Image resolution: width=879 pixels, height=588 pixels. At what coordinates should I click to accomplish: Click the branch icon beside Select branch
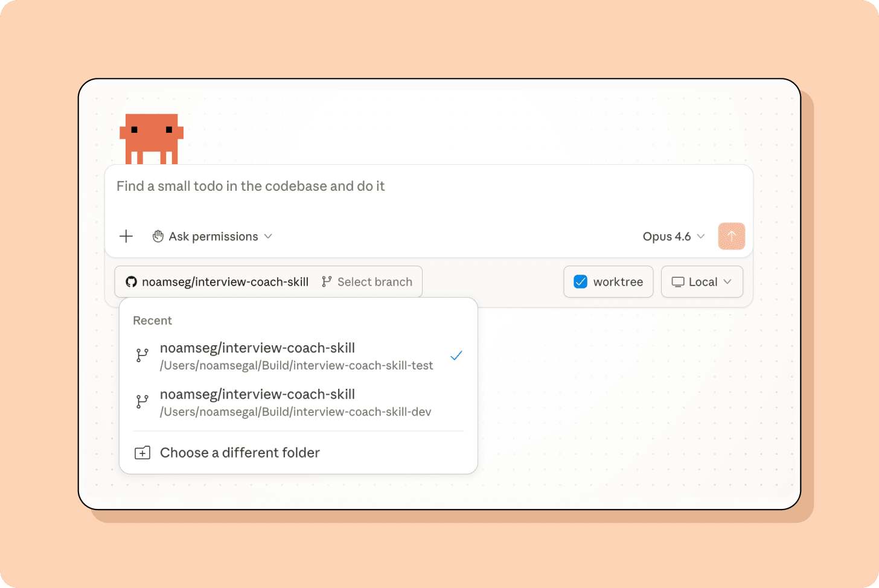pyautogui.click(x=327, y=281)
